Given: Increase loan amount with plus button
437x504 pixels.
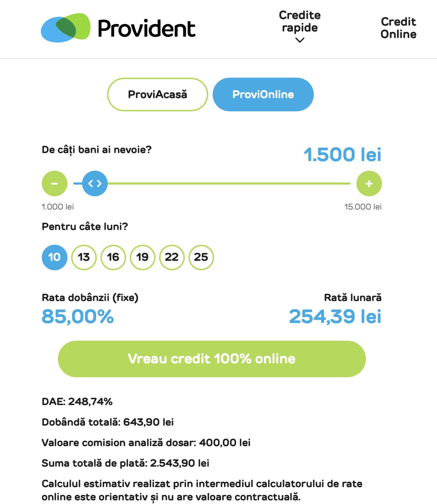Looking at the screenshot, I should (369, 184).
